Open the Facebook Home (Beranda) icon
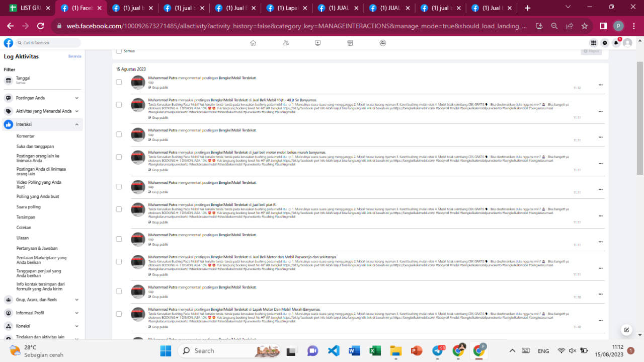644x362 pixels. point(253,43)
